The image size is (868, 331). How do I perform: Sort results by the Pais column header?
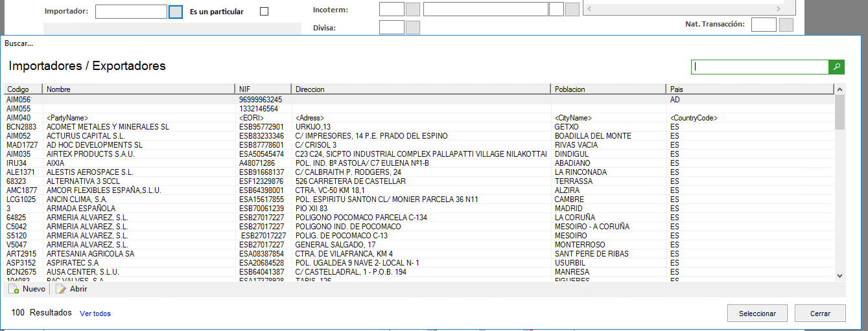point(749,89)
